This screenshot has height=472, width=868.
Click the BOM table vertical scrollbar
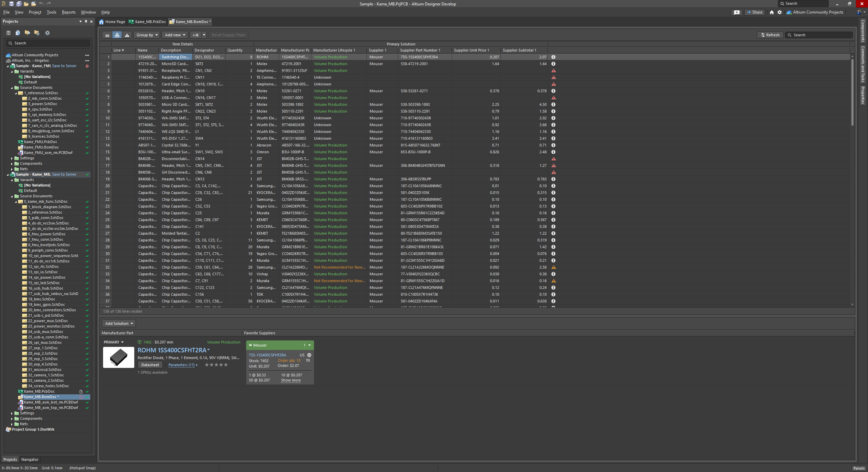pos(852,92)
